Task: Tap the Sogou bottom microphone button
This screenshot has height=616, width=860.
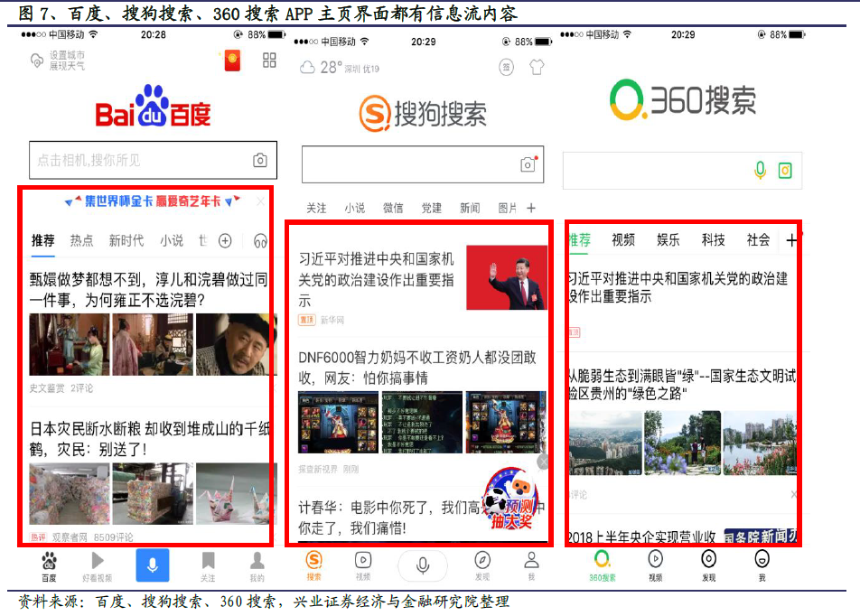Action: (x=422, y=565)
